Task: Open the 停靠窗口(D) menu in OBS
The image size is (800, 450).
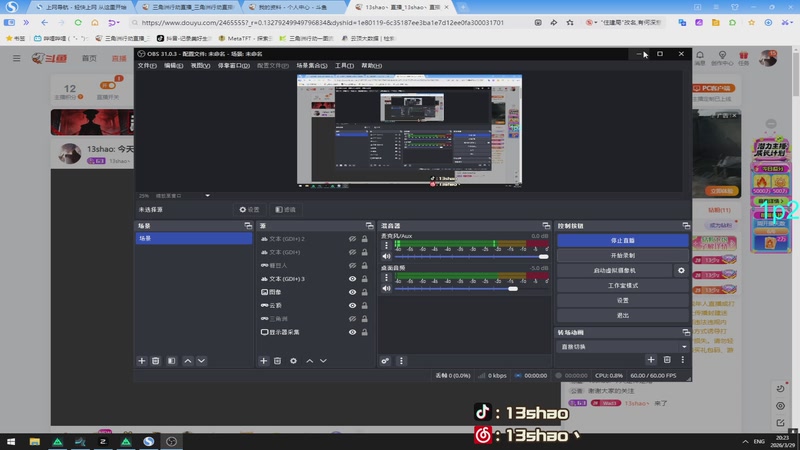Action: click(234, 66)
